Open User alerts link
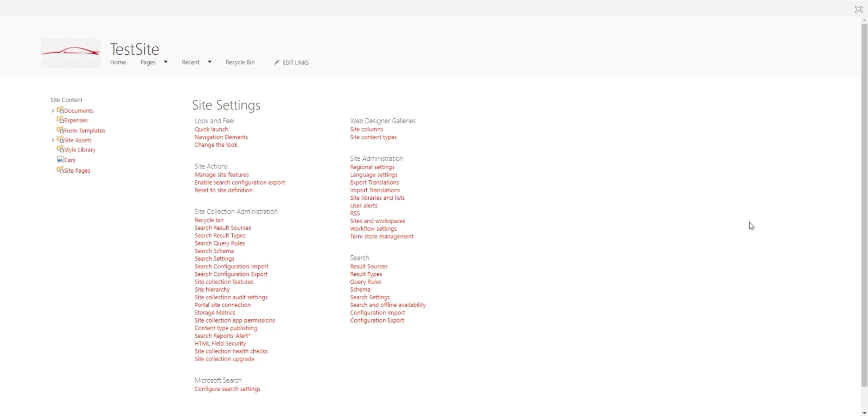 (x=363, y=205)
